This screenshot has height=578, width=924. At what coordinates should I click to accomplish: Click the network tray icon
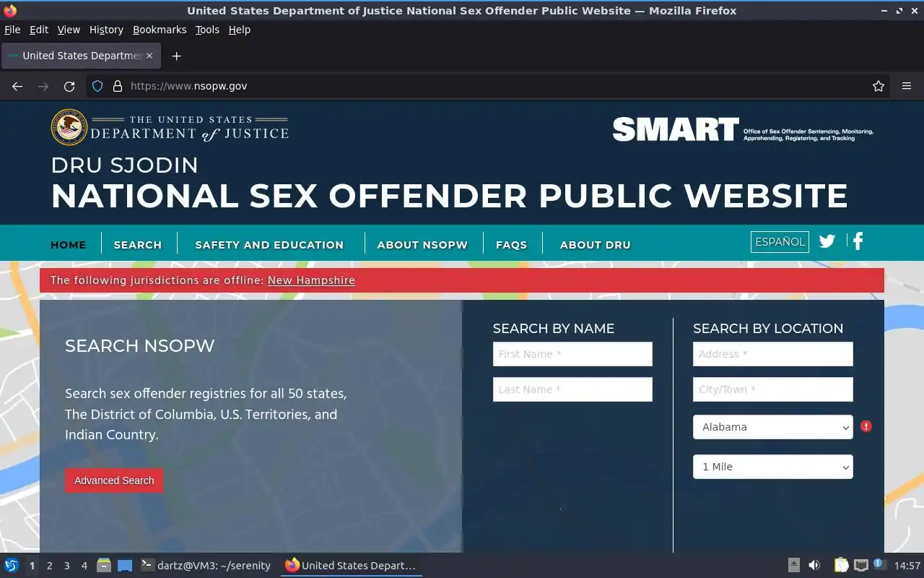coord(860,566)
